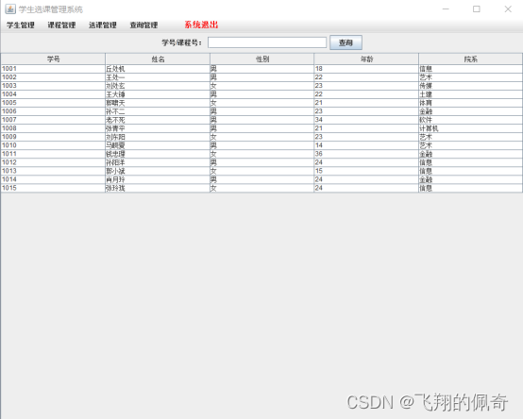
Task: Select student ID cell 1001
Action: 53,69
